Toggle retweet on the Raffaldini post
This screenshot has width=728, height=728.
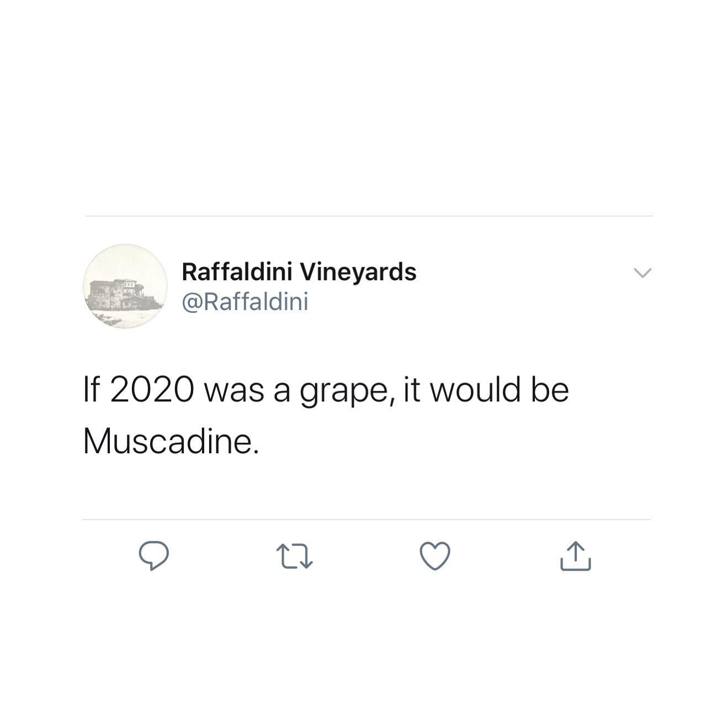[x=294, y=556]
